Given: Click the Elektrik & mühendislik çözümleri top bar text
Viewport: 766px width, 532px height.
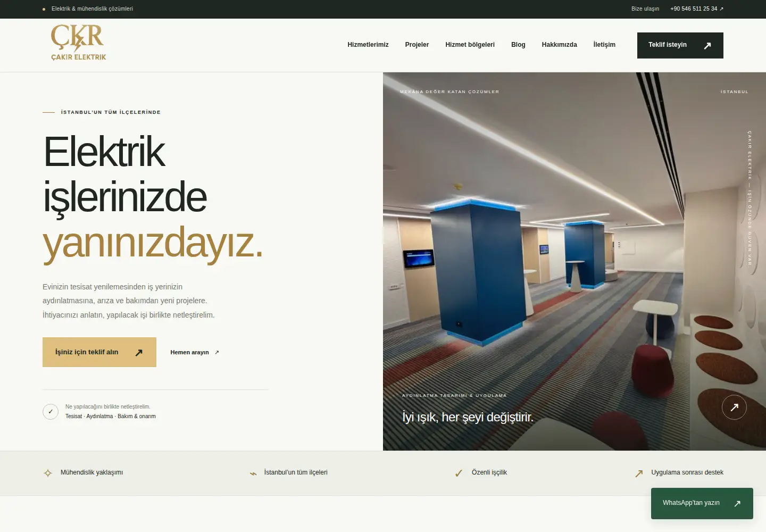Looking at the screenshot, I should click(x=92, y=9).
